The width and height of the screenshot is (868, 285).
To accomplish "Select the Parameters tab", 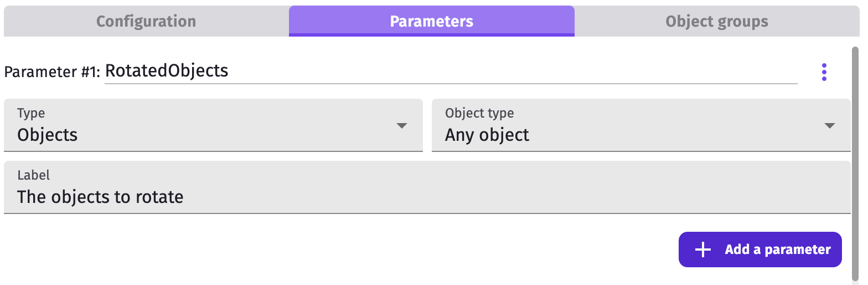I will (x=431, y=22).
